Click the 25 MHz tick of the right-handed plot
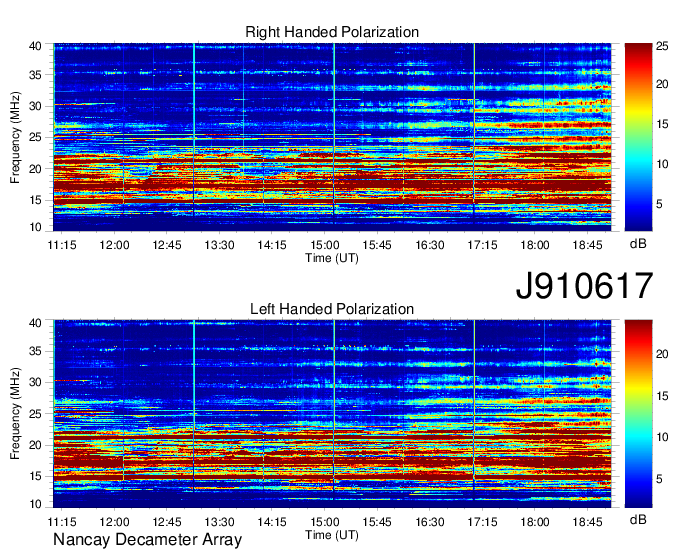Image resolution: width=680 pixels, height=552 pixels. [35, 137]
